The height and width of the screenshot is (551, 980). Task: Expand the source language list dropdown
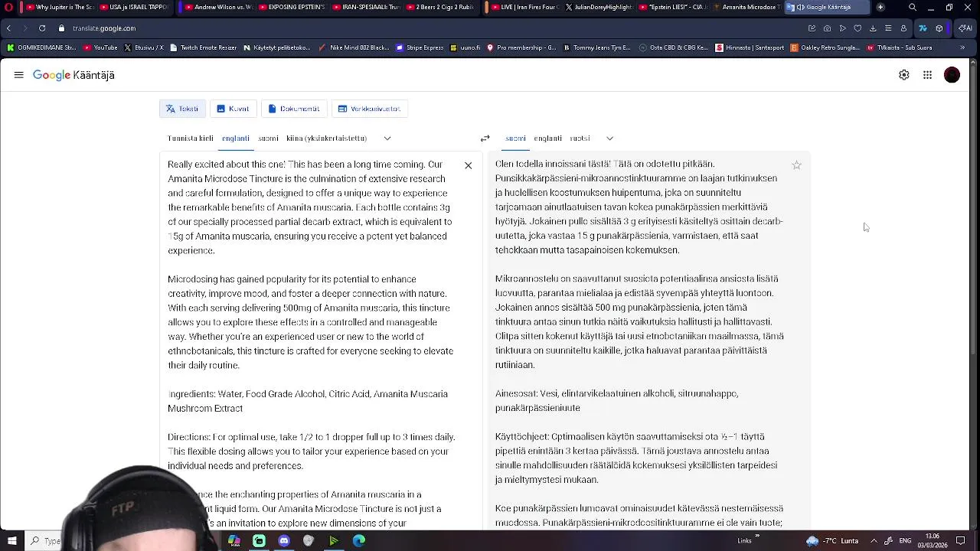pos(387,139)
